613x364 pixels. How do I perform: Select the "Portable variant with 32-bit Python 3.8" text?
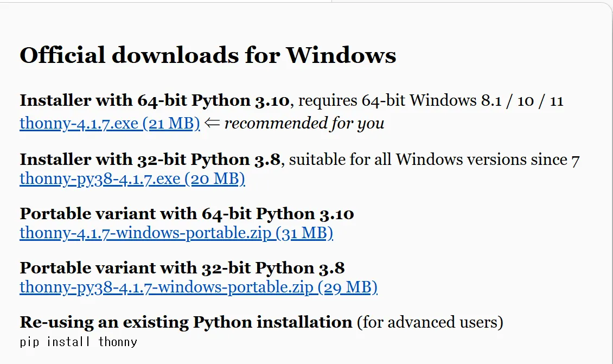coord(182,268)
